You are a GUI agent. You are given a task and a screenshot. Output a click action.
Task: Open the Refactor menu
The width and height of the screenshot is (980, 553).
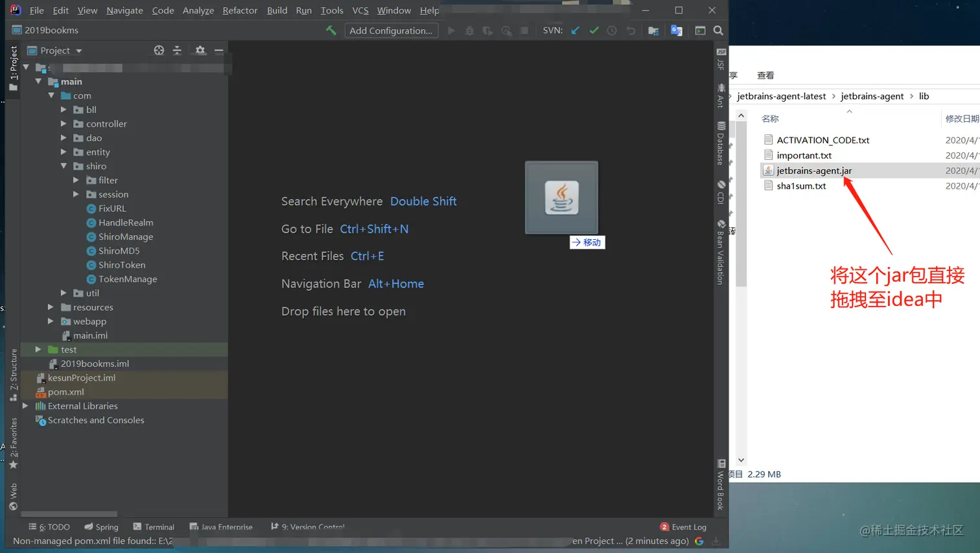240,10
